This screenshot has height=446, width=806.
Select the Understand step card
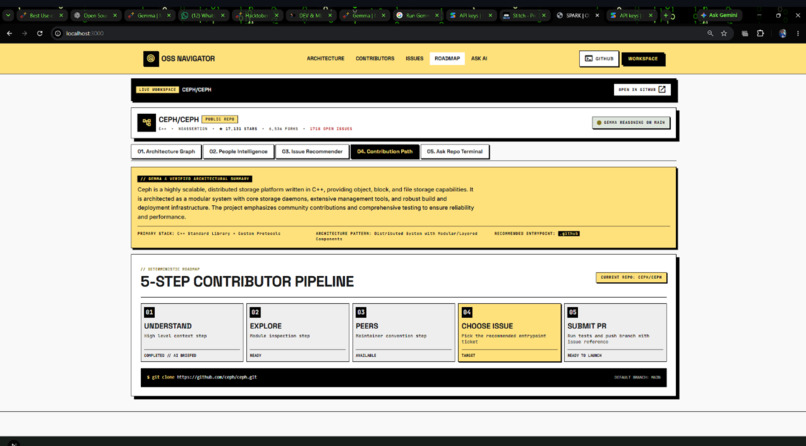192,332
